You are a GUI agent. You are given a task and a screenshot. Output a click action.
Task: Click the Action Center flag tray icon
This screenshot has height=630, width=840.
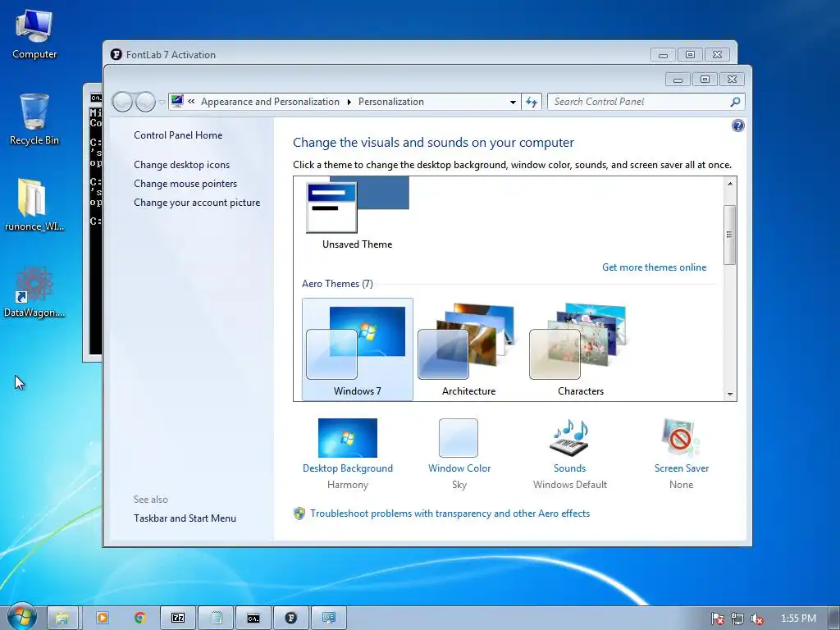(x=717, y=619)
